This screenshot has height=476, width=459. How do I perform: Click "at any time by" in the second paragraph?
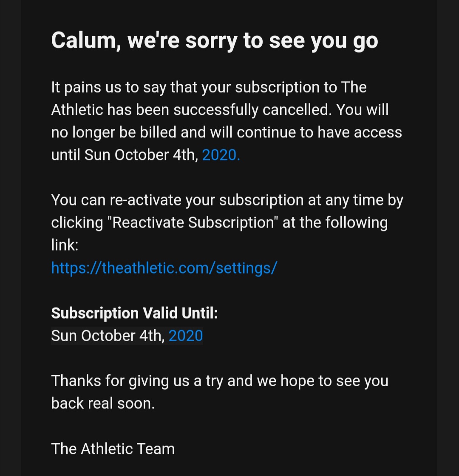(x=356, y=200)
